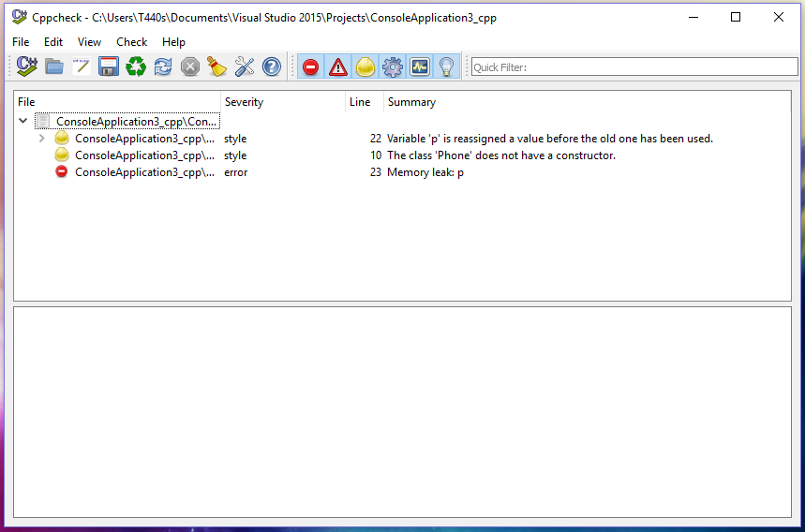Click the Edit project file pencil icon
The image size is (805, 532).
coord(82,66)
